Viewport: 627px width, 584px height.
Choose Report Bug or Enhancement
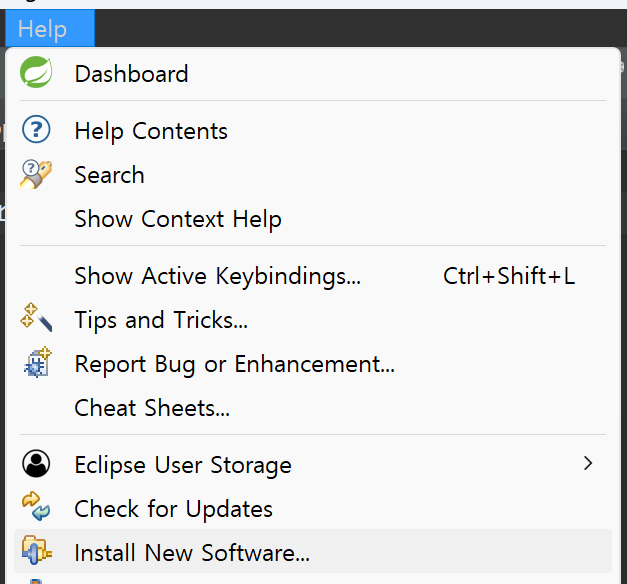pyautogui.click(x=234, y=365)
